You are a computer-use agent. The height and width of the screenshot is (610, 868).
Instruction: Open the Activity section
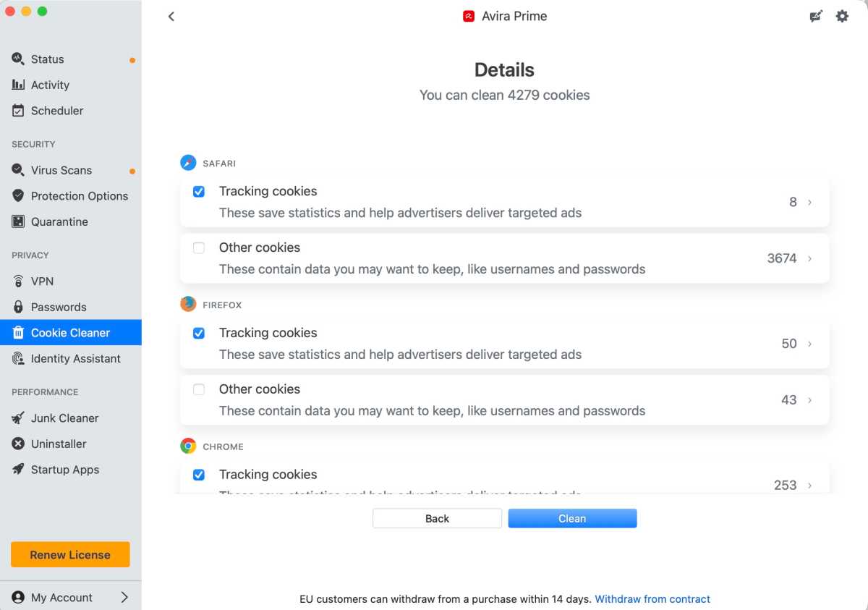click(71, 85)
